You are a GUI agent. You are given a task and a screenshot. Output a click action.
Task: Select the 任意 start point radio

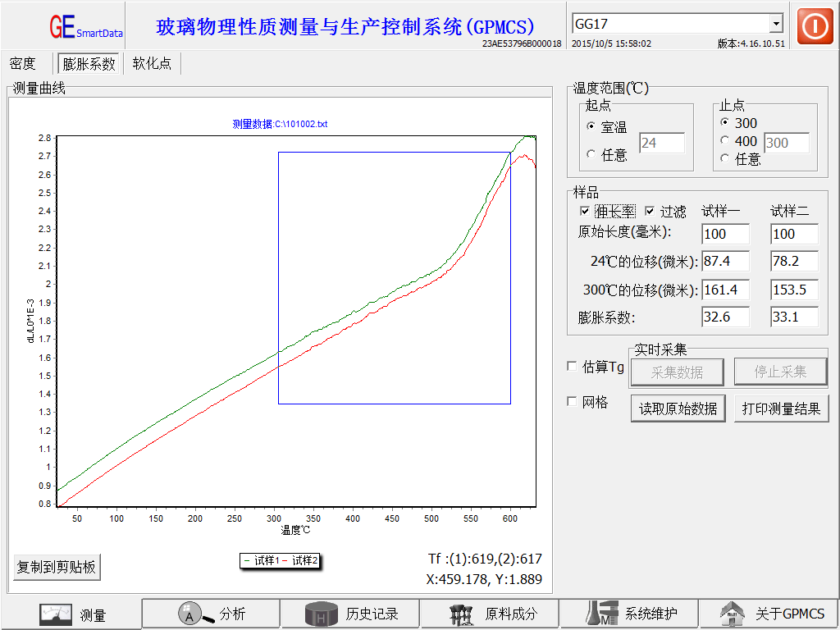(591, 154)
